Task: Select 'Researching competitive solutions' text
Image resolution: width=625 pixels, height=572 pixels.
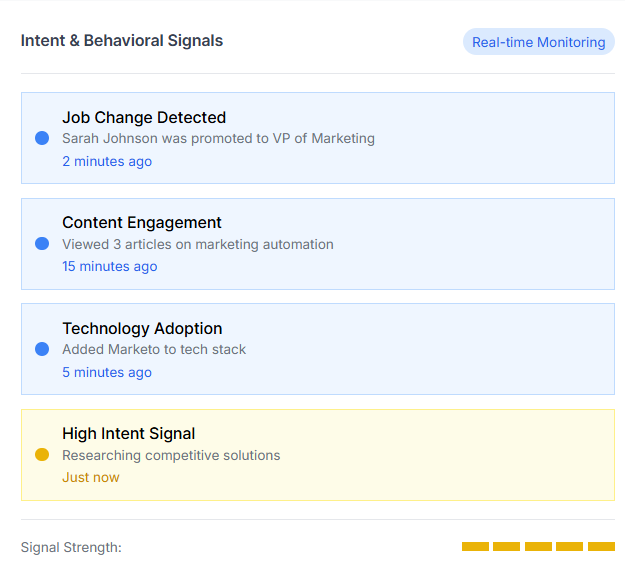Action: [171, 455]
